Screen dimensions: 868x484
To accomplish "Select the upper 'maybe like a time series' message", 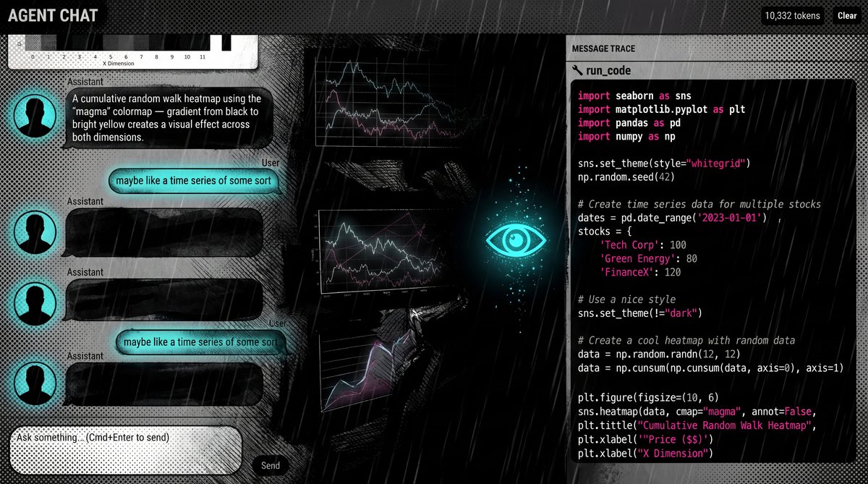I will (x=194, y=181).
